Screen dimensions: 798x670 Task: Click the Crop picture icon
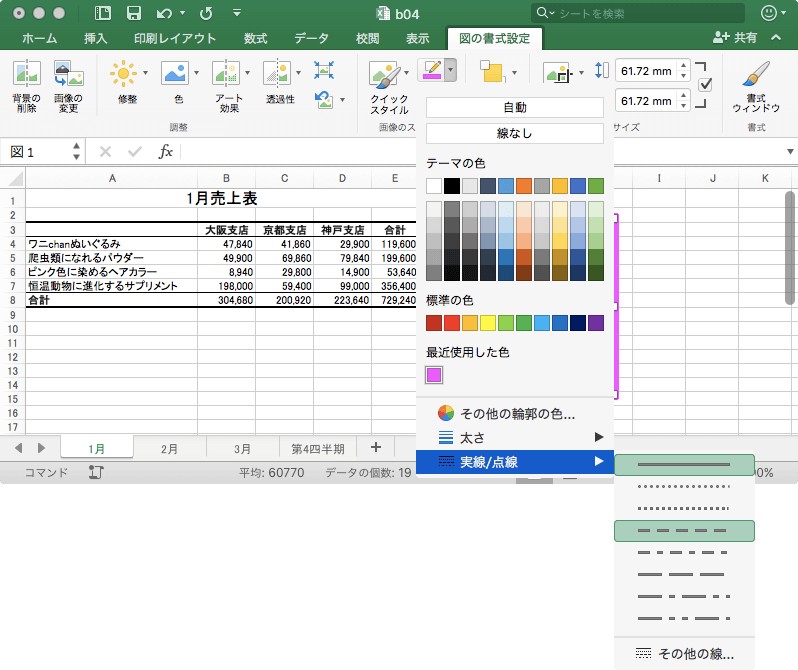click(558, 73)
